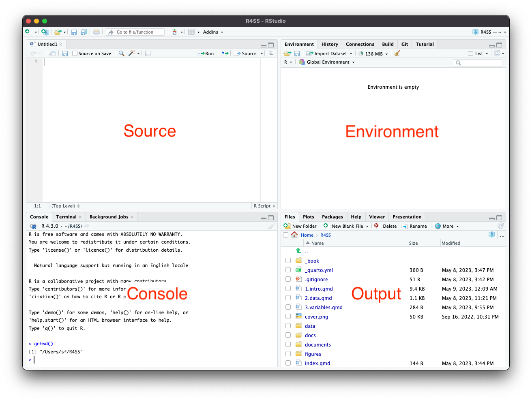Click the broom icon to clear environment
Screen dimensions: 532x400
point(397,53)
